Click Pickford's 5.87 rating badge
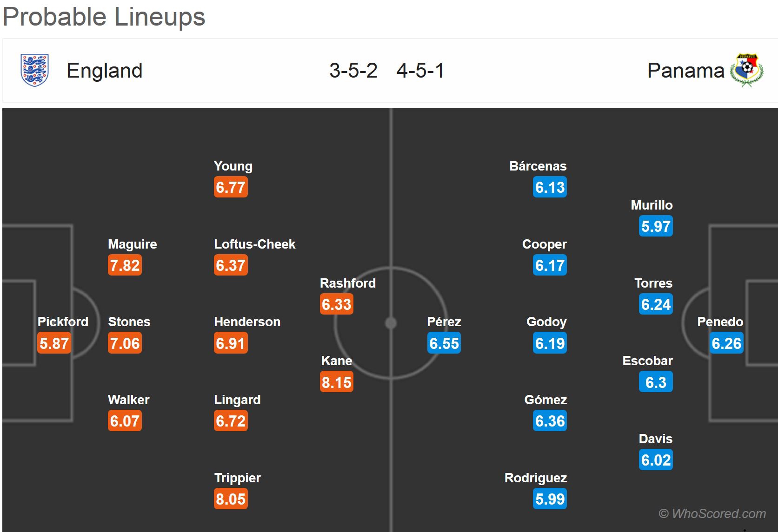 (x=54, y=343)
